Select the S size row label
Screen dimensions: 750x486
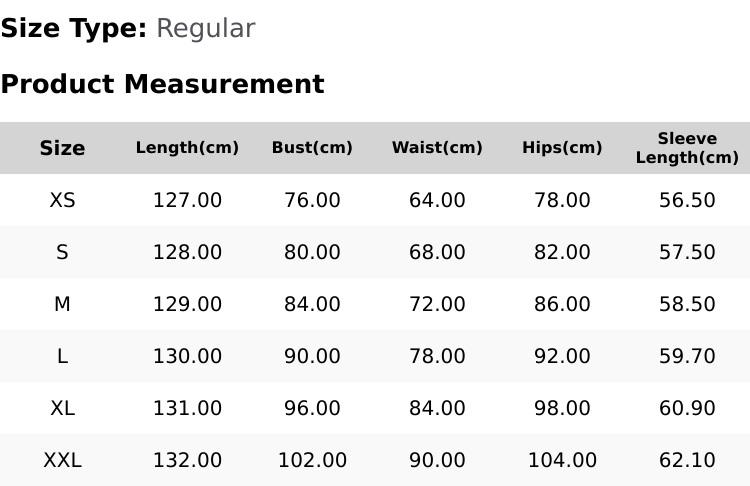tap(62, 252)
